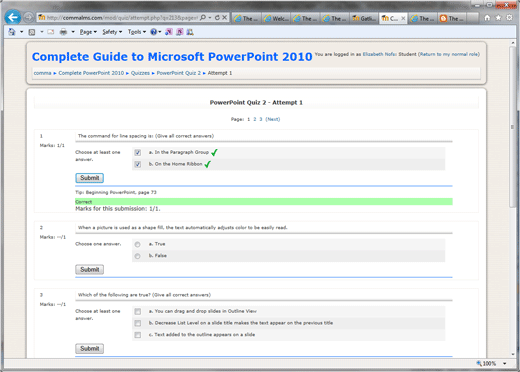Select 'a. True' radio button
Screen dimensions: 520x372
click(x=137, y=244)
